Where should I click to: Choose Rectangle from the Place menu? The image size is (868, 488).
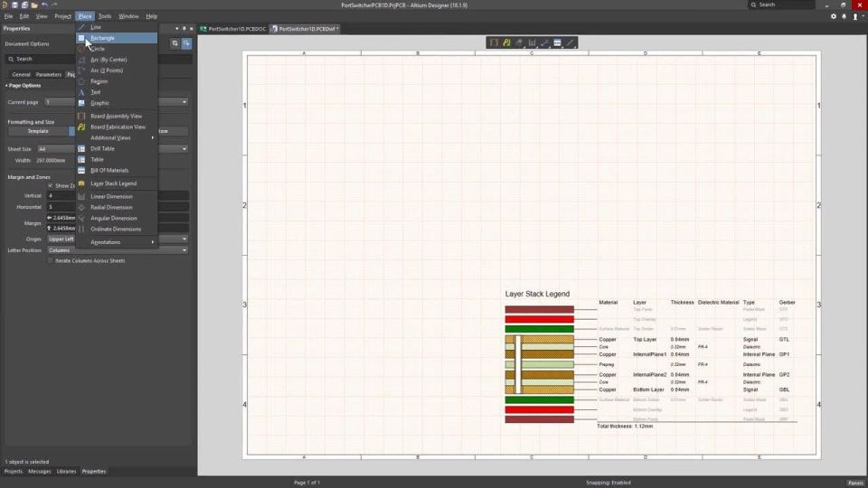[x=117, y=38]
